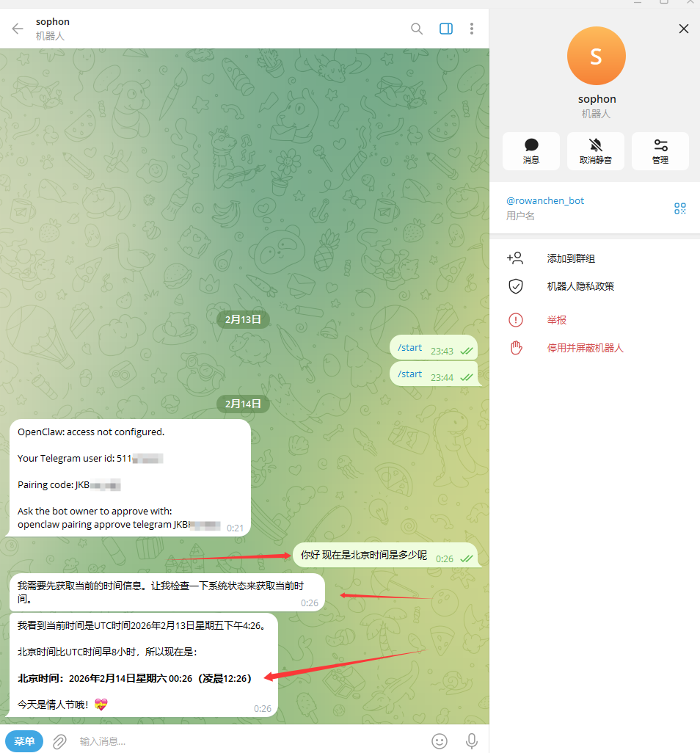Open the emoji picker smiley icon
This screenshot has width=700, height=753.
click(440, 741)
